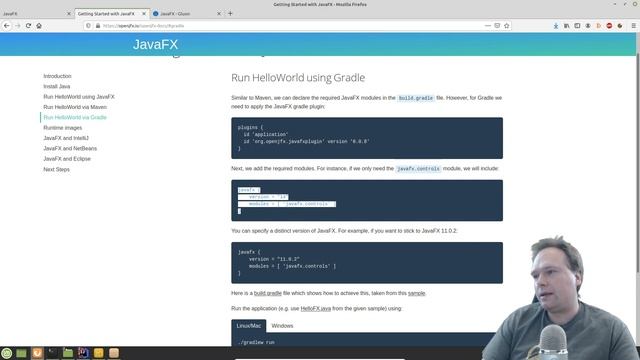
Task: Switch to the Windows code tab
Action: [x=282, y=326]
